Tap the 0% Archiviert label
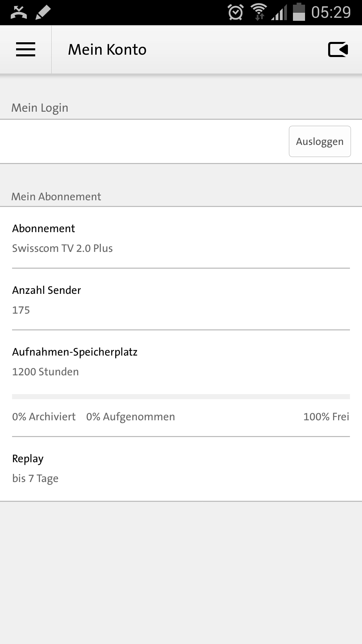 44,417
